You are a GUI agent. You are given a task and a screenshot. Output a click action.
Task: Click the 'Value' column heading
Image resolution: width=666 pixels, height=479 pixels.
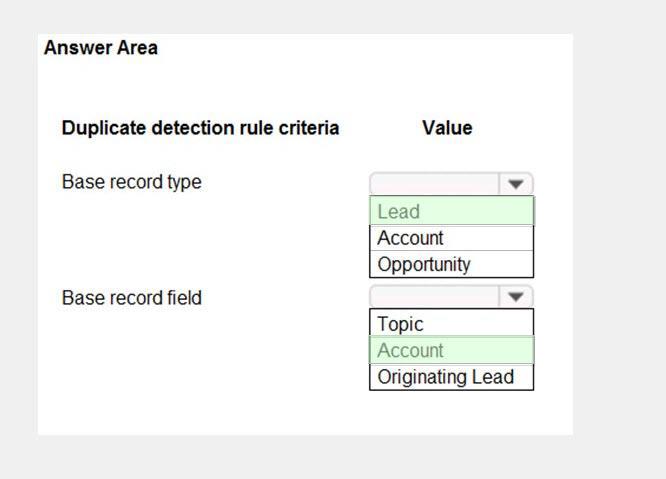click(x=447, y=128)
